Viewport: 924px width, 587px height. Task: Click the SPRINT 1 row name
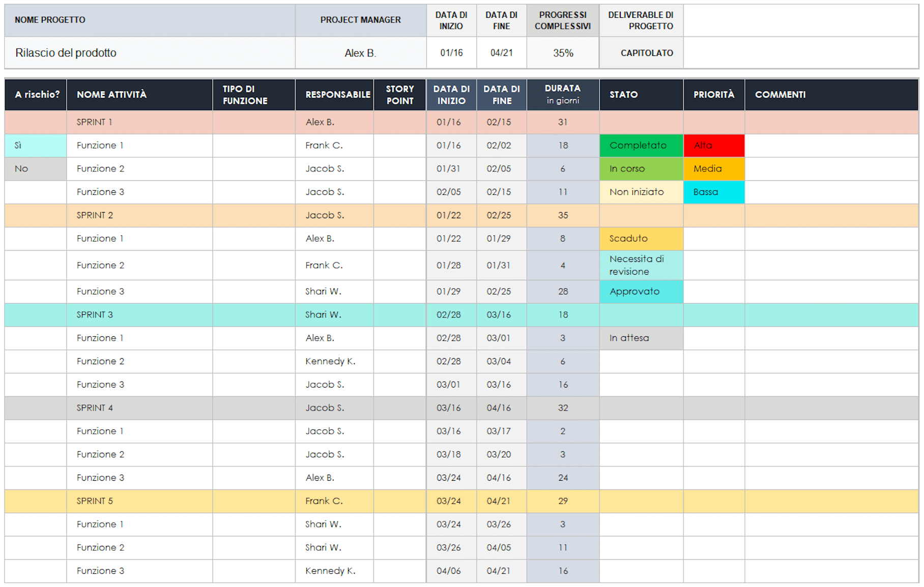(95, 122)
